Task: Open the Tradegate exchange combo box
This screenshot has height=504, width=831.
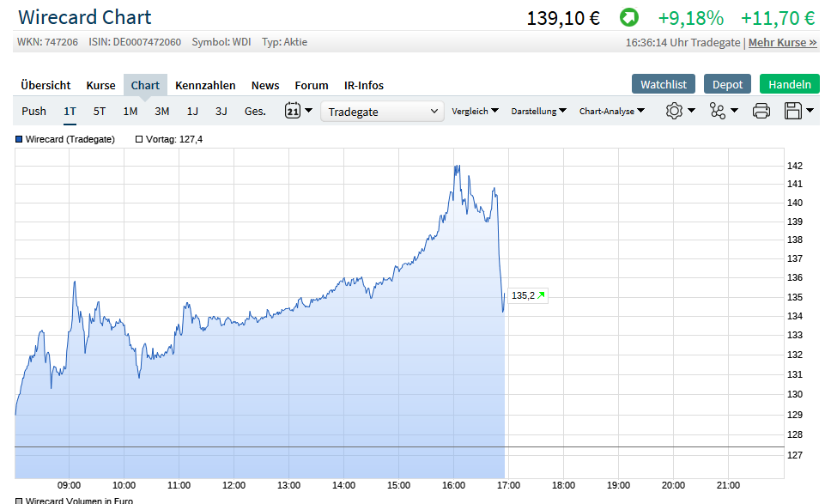Action: pos(382,112)
